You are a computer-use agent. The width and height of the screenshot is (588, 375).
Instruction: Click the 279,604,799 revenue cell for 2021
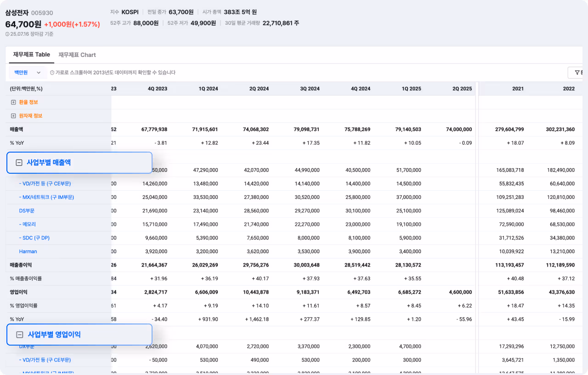pos(509,129)
